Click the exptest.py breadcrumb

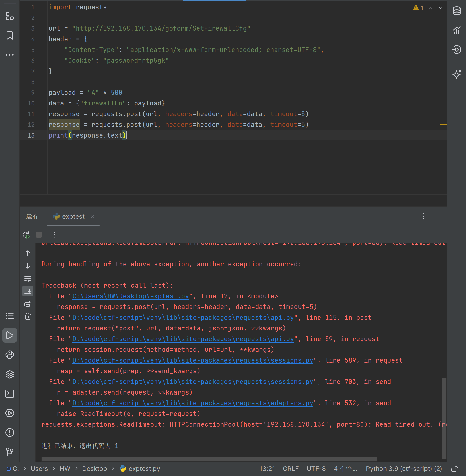click(140, 469)
